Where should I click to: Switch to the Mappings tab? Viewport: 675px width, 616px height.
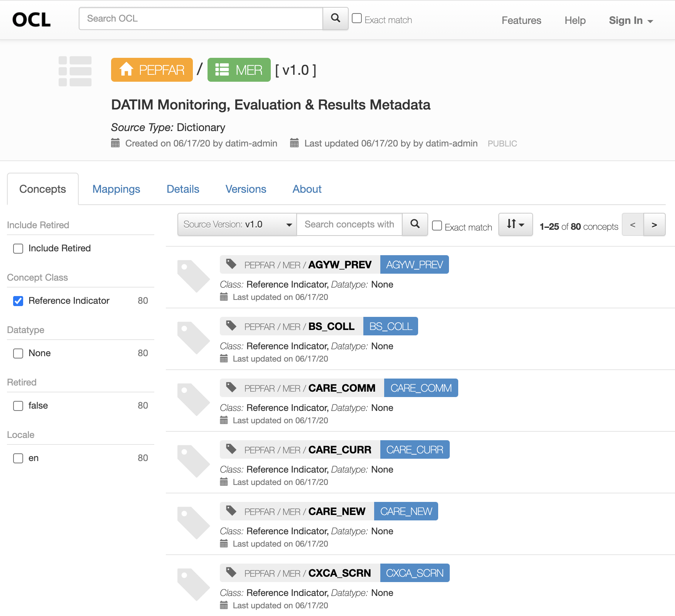[x=116, y=189]
